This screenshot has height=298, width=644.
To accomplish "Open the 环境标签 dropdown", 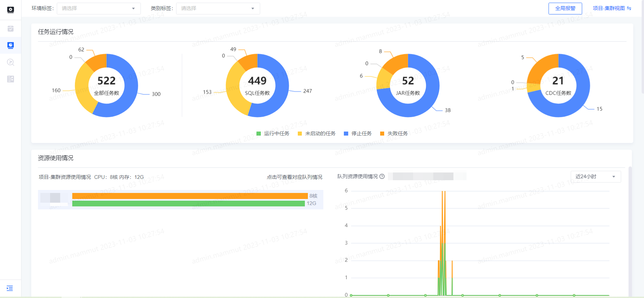I will tap(99, 8).
